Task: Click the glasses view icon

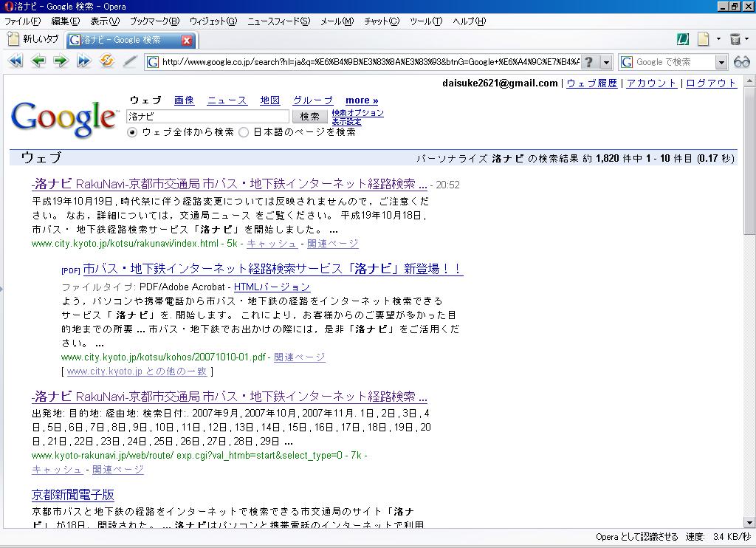Action: click(x=742, y=62)
